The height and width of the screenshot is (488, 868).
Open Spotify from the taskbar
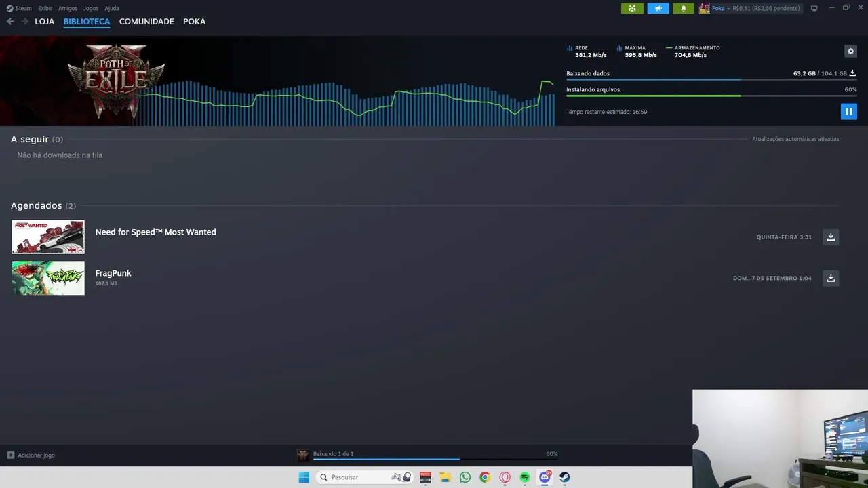pyautogui.click(x=524, y=477)
